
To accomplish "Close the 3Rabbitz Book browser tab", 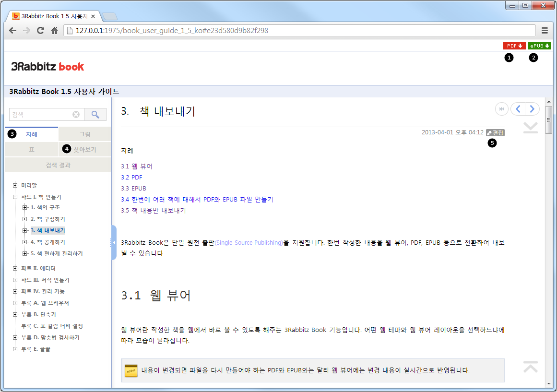I will click(x=93, y=16).
